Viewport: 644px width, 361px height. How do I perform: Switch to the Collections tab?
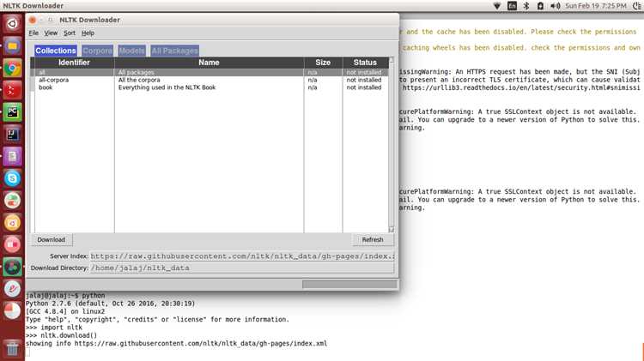(x=56, y=51)
